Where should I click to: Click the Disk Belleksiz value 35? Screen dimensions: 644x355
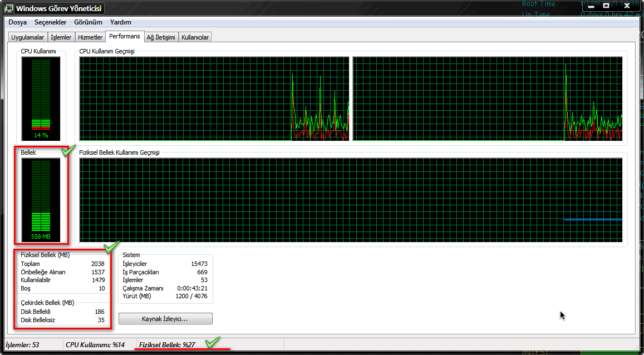point(101,320)
